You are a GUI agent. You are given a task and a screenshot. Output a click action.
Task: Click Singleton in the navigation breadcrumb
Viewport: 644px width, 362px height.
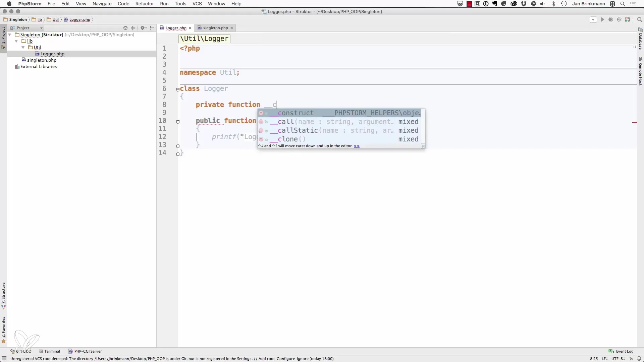15,19
